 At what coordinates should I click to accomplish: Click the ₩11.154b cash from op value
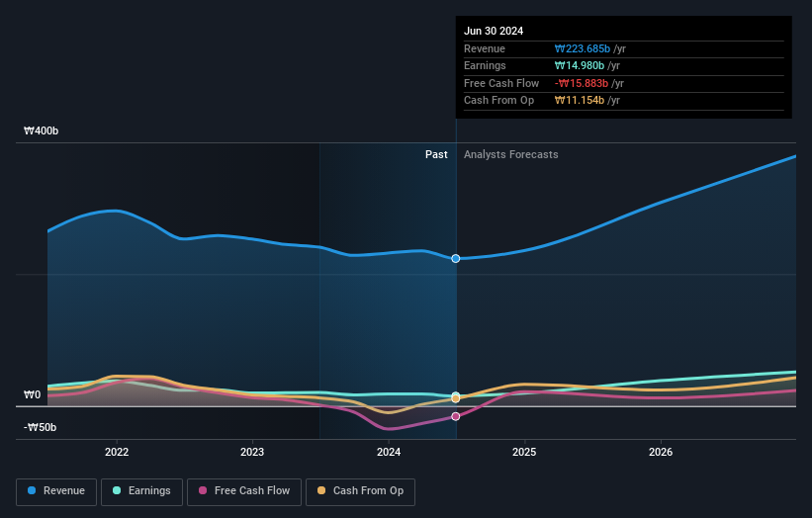[x=580, y=101]
